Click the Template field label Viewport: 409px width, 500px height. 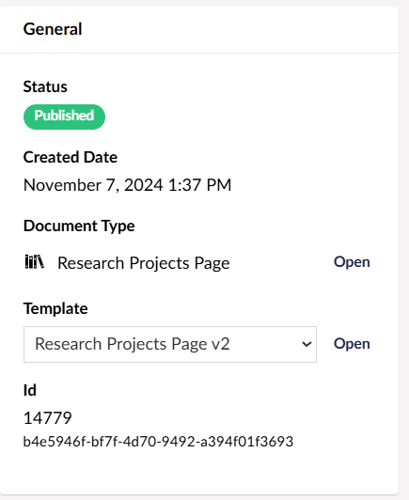coord(56,308)
